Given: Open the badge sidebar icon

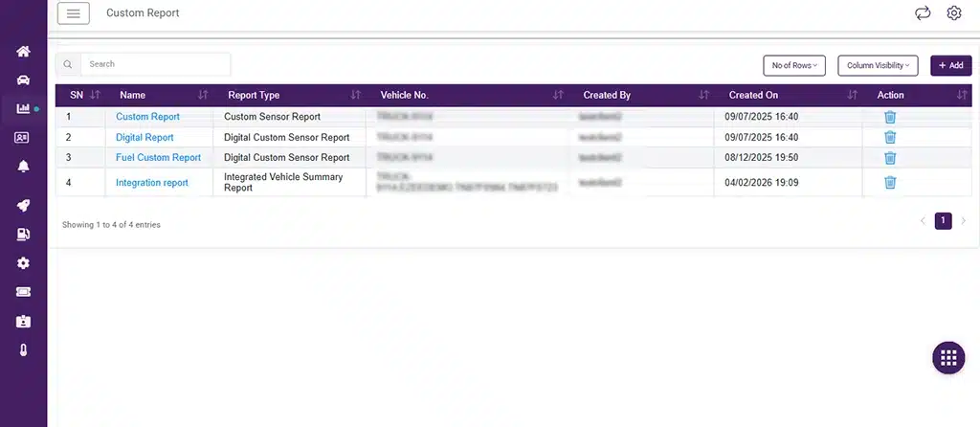Looking at the screenshot, I should coord(23,322).
